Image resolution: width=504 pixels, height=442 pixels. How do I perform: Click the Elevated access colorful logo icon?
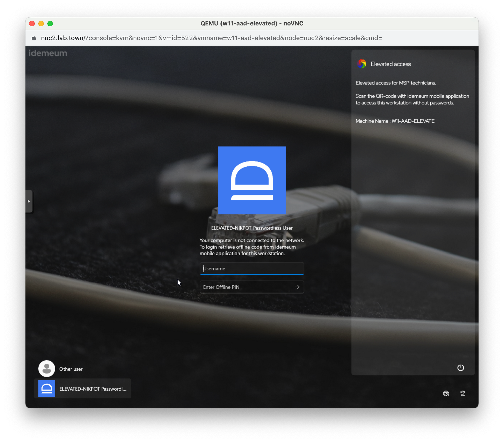click(x=362, y=64)
